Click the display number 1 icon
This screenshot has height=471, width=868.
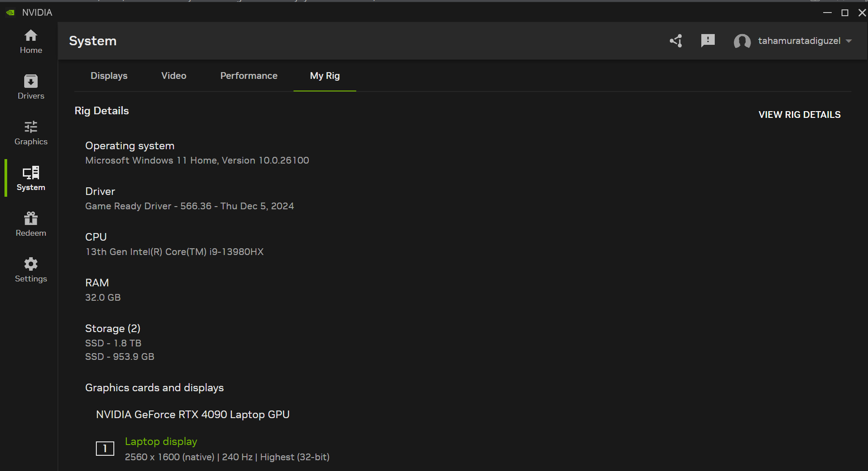(x=105, y=448)
